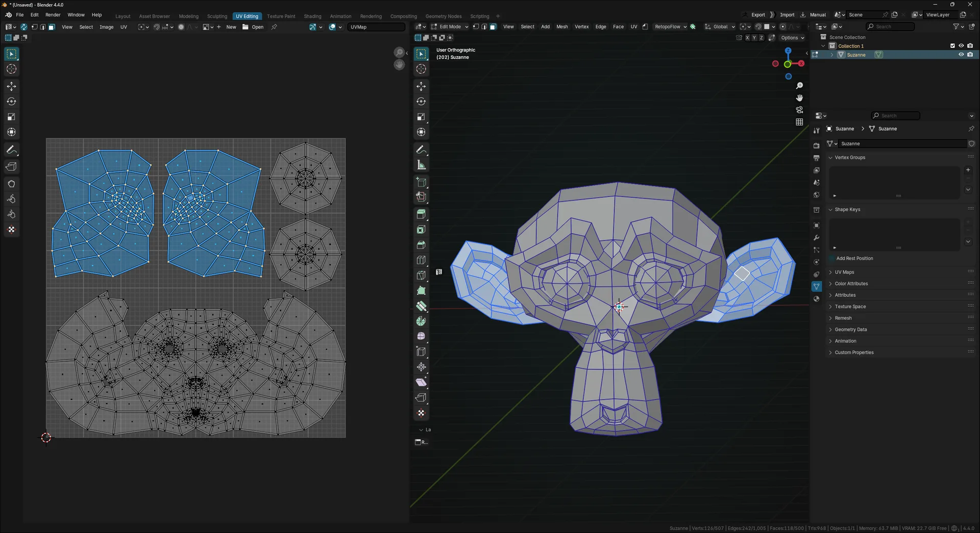
Task: Switch orthographic/perspective grid icon in viewport
Action: point(799,122)
